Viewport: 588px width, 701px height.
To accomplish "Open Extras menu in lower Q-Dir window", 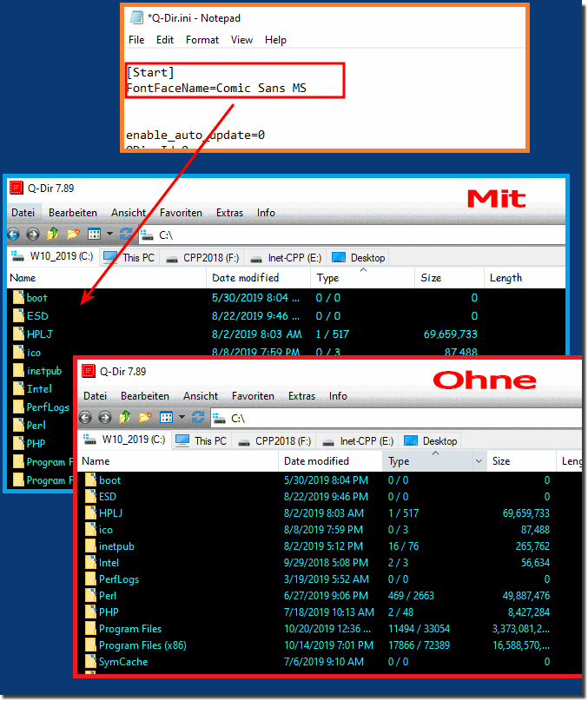I will (x=302, y=396).
